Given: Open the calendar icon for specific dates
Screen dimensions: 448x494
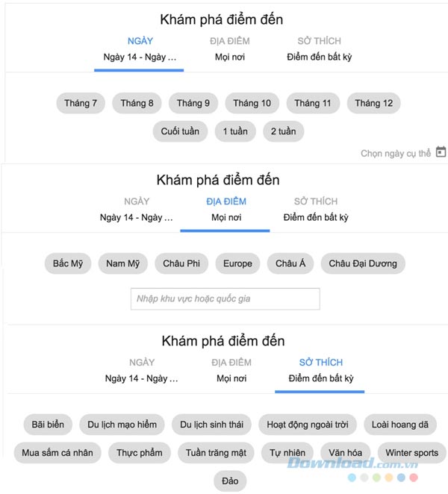Looking at the screenshot, I should tap(441, 151).
